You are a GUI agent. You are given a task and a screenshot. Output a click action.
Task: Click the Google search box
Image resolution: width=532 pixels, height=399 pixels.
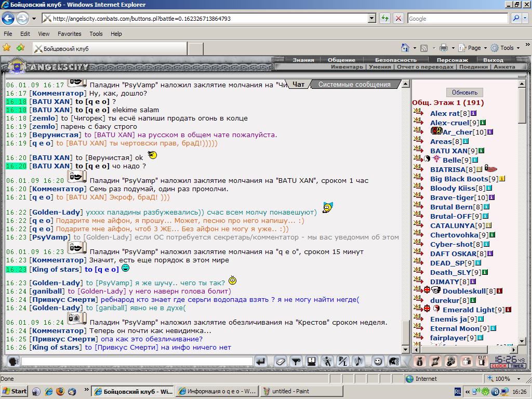point(458,18)
